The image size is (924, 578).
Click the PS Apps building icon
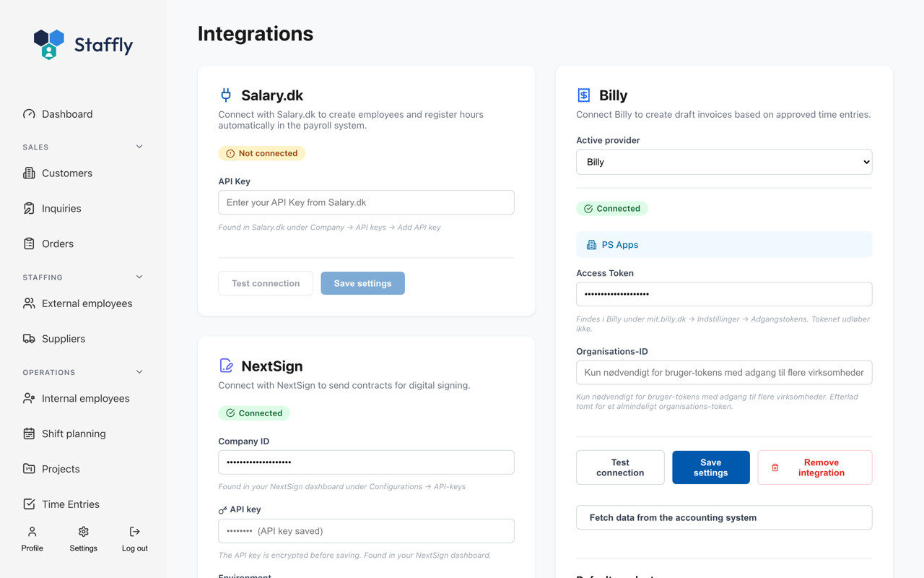point(591,245)
